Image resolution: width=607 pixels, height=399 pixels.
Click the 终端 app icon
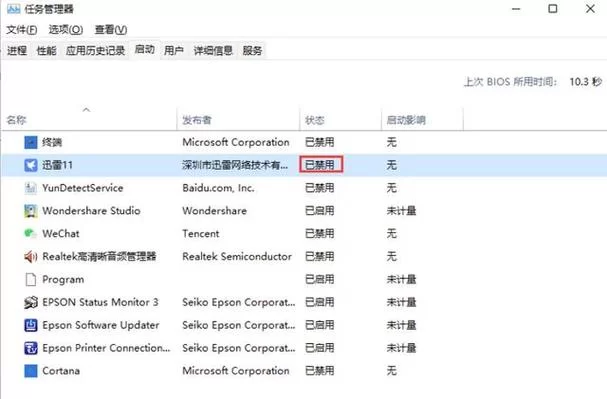(x=31, y=142)
